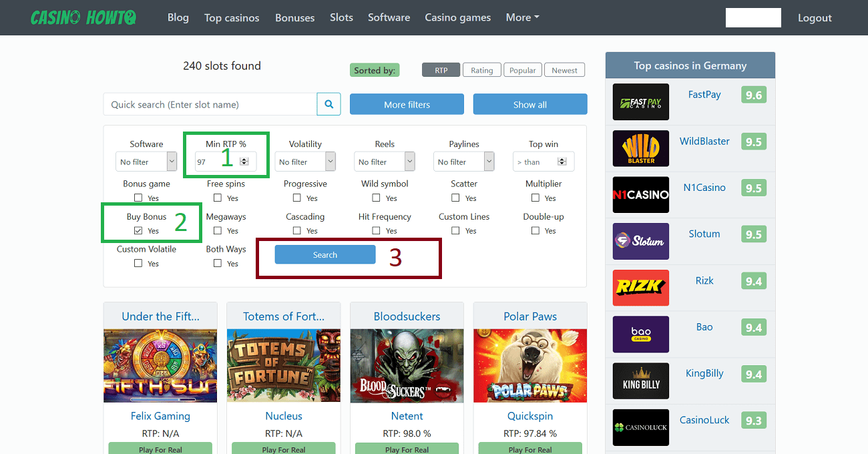Tick the Custom Lines checkbox
The image size is (868, 454).
point(456,230)
